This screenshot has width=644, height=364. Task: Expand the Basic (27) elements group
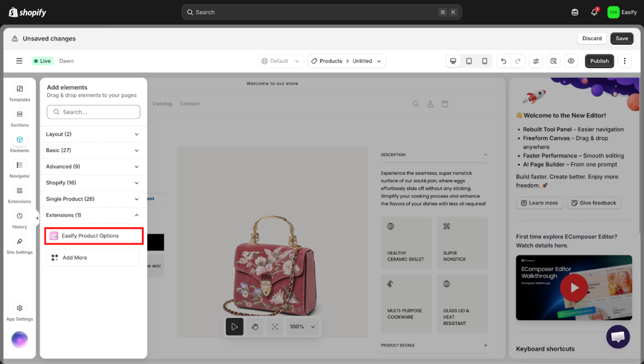pyautogui.click(x=93, y=150)
